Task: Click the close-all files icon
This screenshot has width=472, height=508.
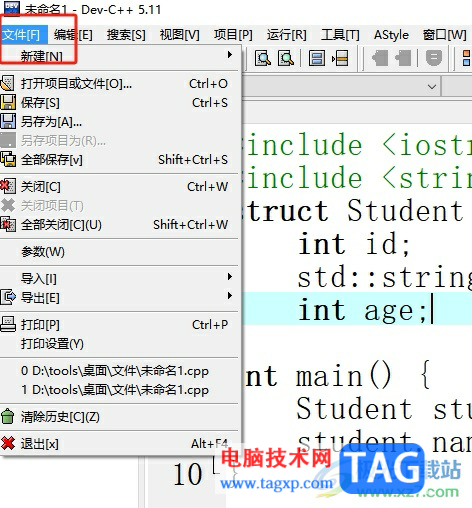Action: pos(8,224)
